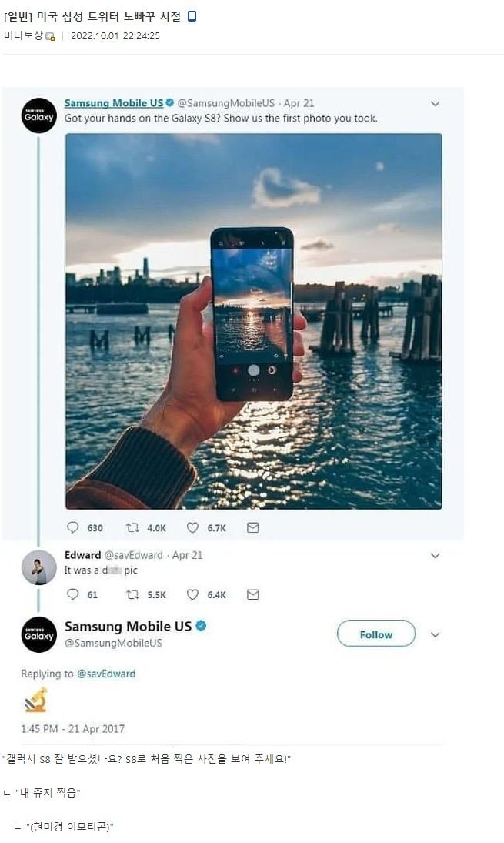Click the reply icon under the Galaxy S8 tweet
This screenshot has height=843, width=504.
coord(73,527)
